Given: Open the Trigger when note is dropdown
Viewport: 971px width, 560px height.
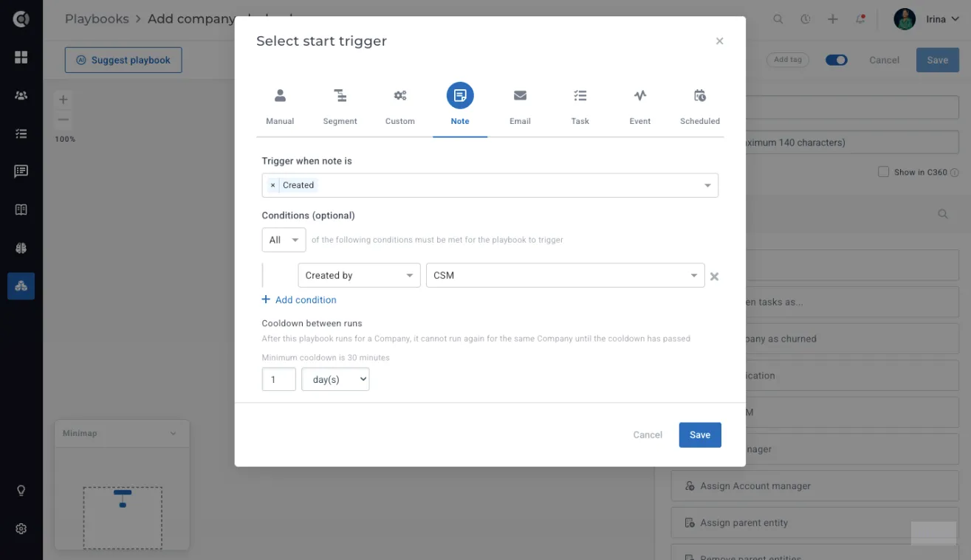Looking at the screenshot, I should tap(490, 185).
